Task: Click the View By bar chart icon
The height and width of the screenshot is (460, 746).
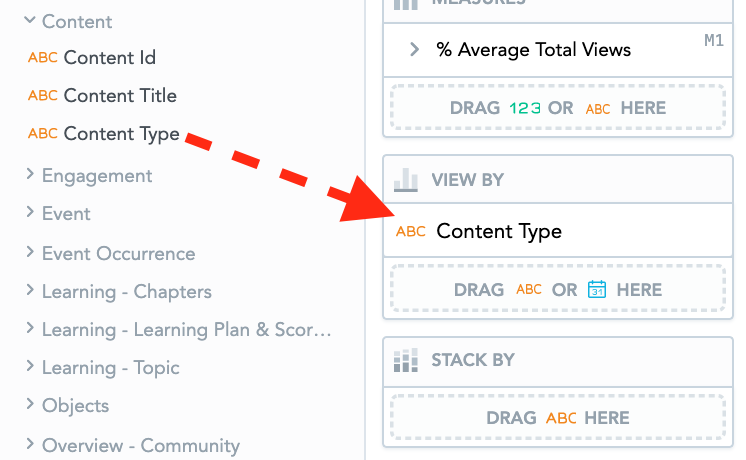Action: pos(406,180)
